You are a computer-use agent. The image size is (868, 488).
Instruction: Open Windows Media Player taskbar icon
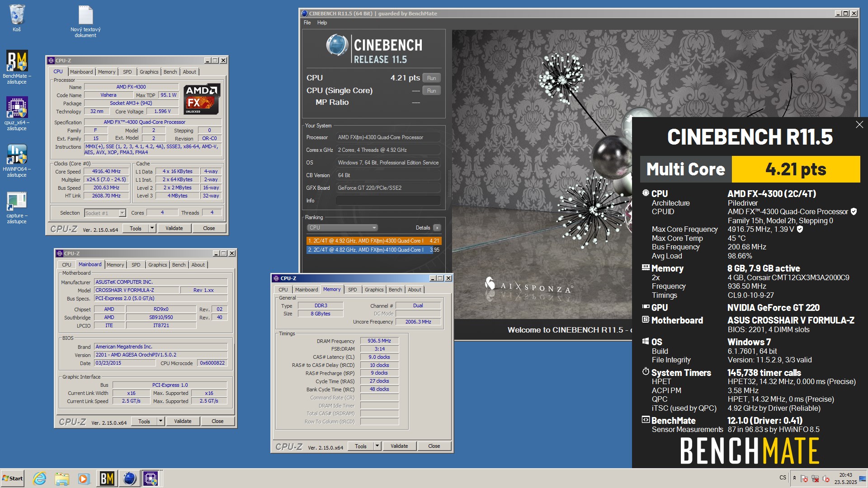point(84,478)
